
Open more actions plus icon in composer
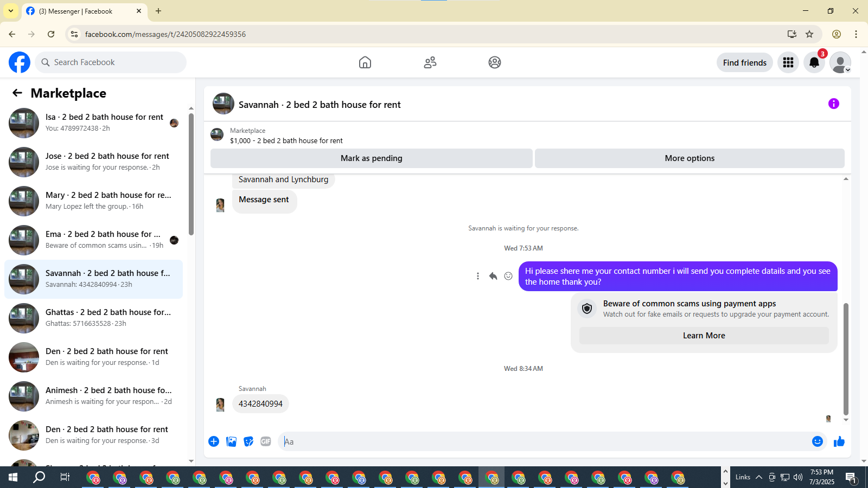214,441
